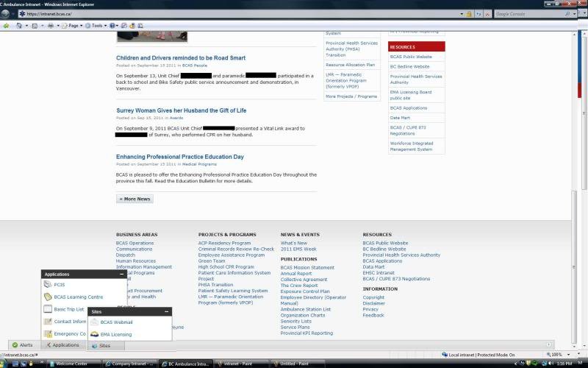The image size is (588, 368).
Task: Open 'Children and Drivers reminded to be Road Smart'
Action: click(181, 58)
